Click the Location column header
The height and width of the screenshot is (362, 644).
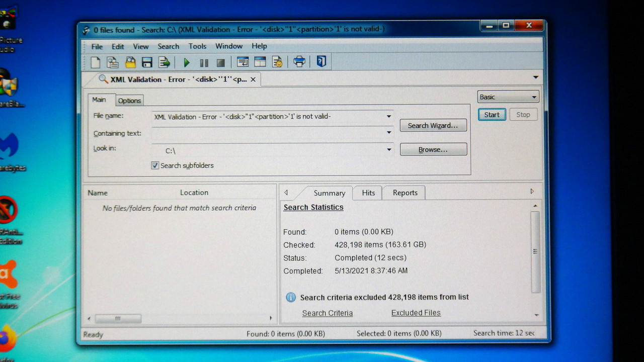click(x=194, y=193)
